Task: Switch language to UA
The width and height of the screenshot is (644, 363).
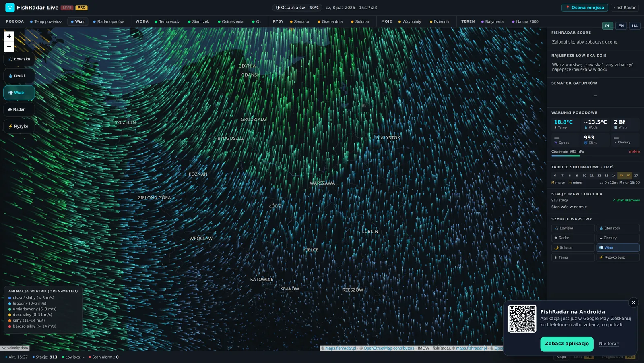Action: (635, 26)
